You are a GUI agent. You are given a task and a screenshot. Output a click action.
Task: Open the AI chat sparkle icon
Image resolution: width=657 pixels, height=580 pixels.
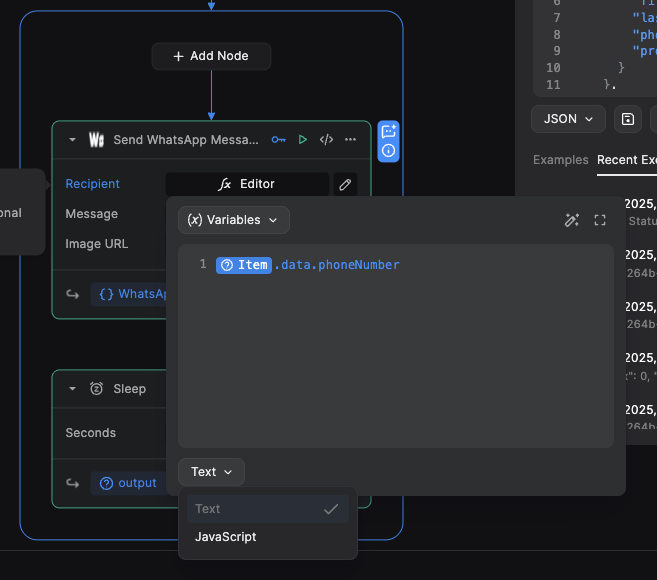coord(389,131)
